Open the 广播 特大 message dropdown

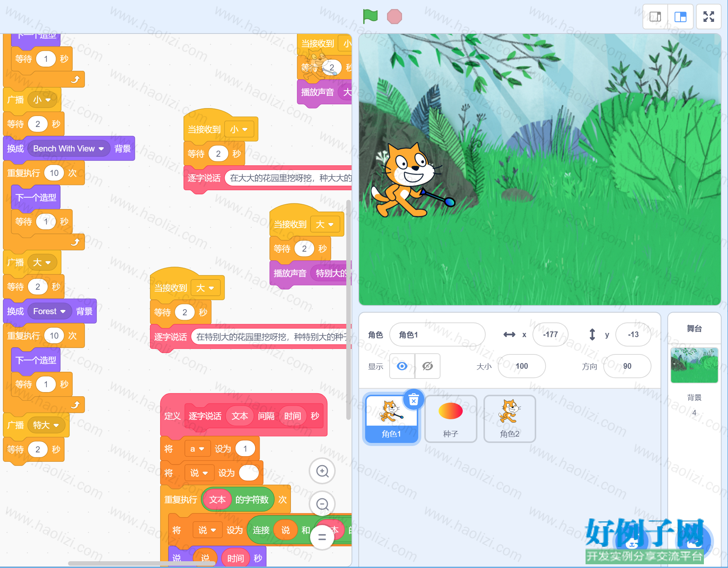tap(46, 425)
